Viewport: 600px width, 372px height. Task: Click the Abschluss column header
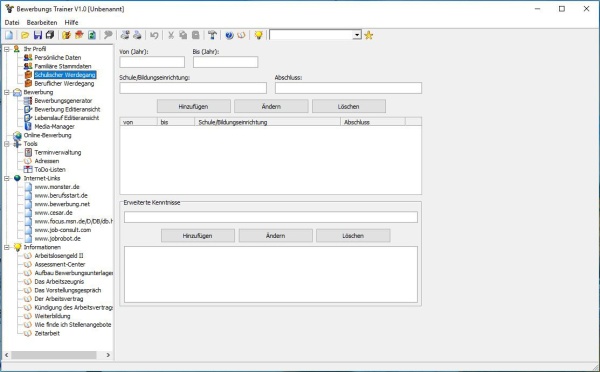coord(373,122)
